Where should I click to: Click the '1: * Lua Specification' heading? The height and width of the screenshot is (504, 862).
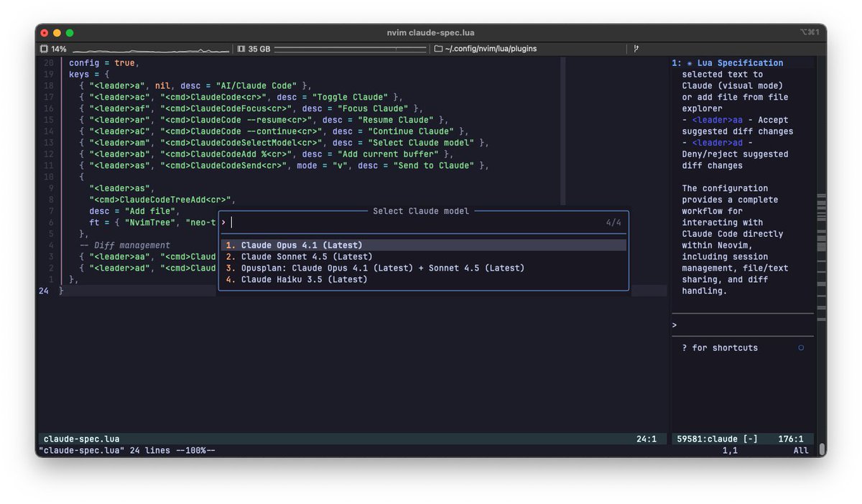pyautogui.click(x=728, y=62)
